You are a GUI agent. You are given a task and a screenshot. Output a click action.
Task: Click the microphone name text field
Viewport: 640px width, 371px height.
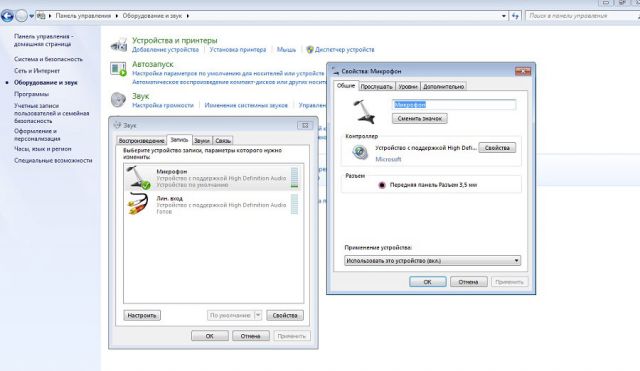454,105
